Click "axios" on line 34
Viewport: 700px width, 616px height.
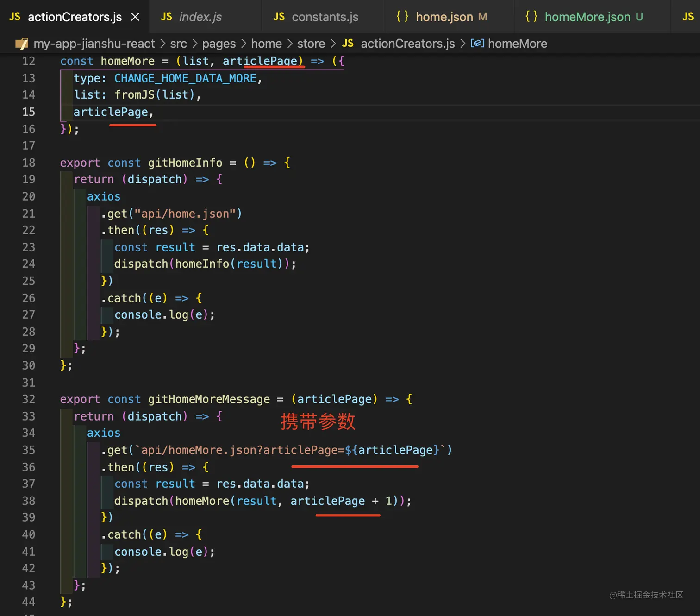point(104,433)
